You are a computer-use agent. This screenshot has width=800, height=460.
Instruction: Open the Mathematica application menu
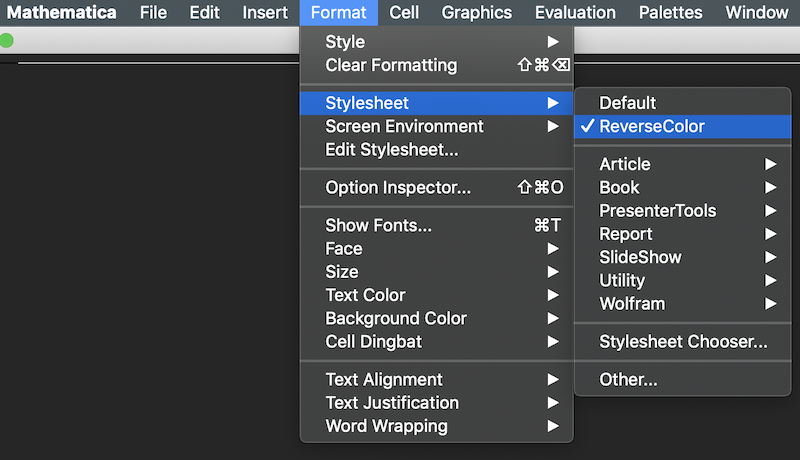(x=61, y=12)
